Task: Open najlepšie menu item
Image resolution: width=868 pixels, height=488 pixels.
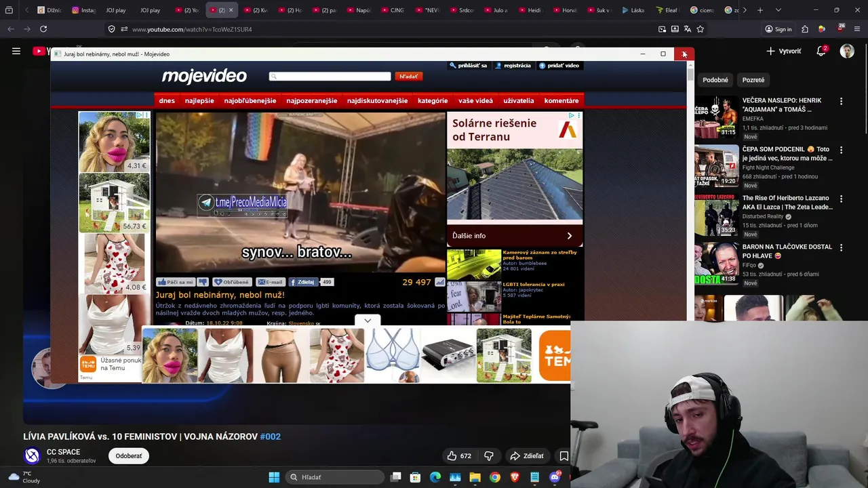Action: coord(199,100)
